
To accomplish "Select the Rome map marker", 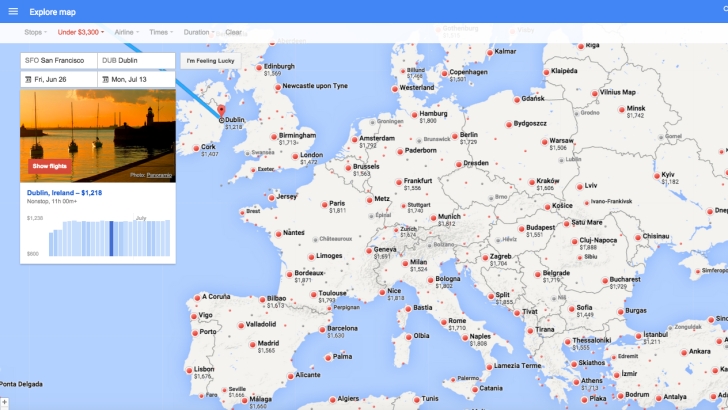I will coord(444,322).
